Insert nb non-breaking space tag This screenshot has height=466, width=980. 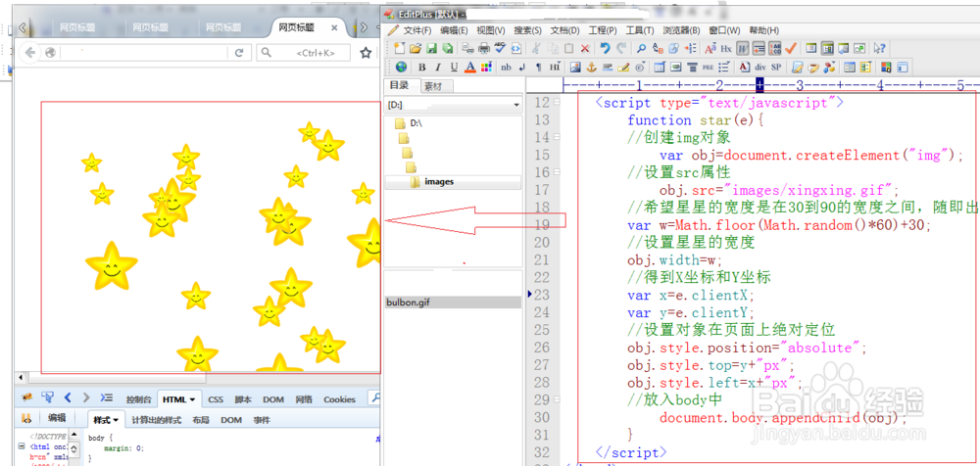coord(506,67)
